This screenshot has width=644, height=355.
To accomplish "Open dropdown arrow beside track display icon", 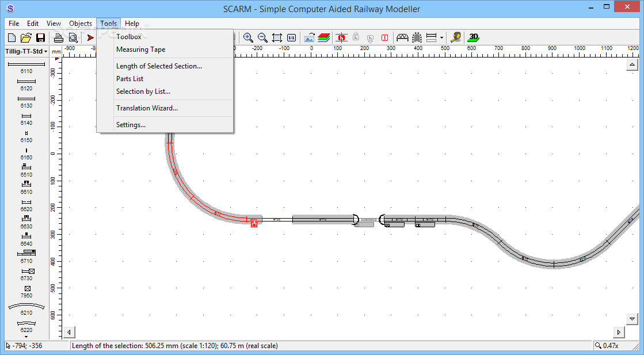I will 441,38.
